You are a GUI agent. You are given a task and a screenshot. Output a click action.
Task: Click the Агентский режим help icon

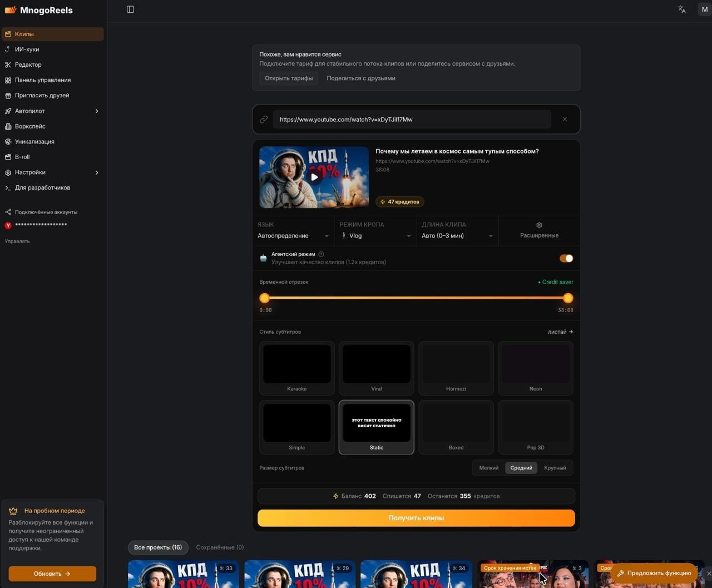[x=321, y=254]
